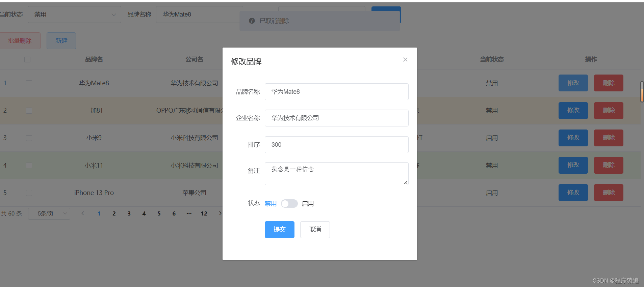The height and width of the screenshot is (287, 644).
Task: Focus the 排序 input containing 300
Action: (x=336, y=145)
